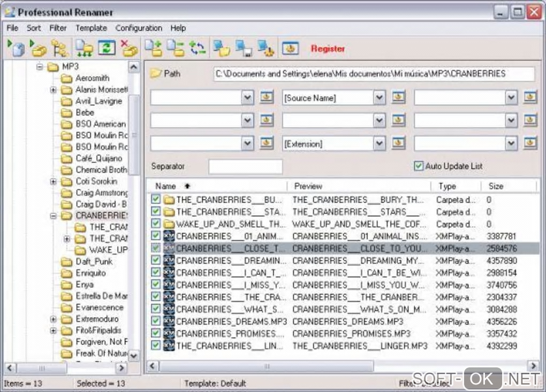546x392 pixels.
Task: Click the folder icon with red X
Action: 129,48
